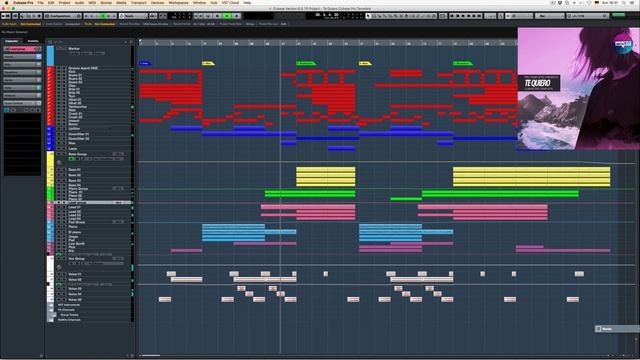Open the Bar snap type dropdown
Screen dimensions: 640x360
(x=550, y=16)
